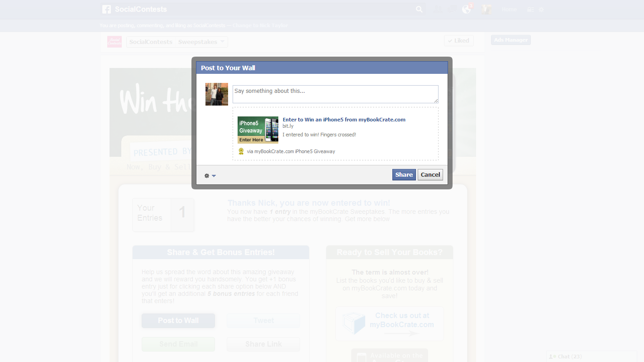The image size is (644, 362).
Task: Click the Send Email button
Action: tap(178, 344)
